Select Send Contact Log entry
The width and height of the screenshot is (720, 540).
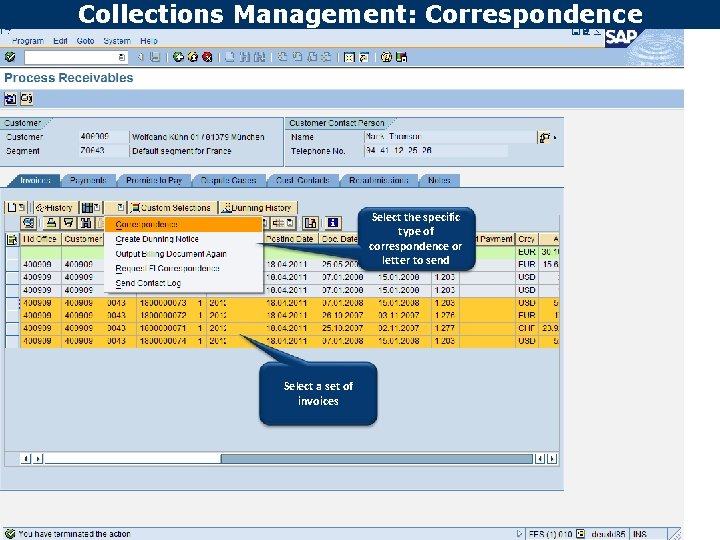click(x=184, y=283)
